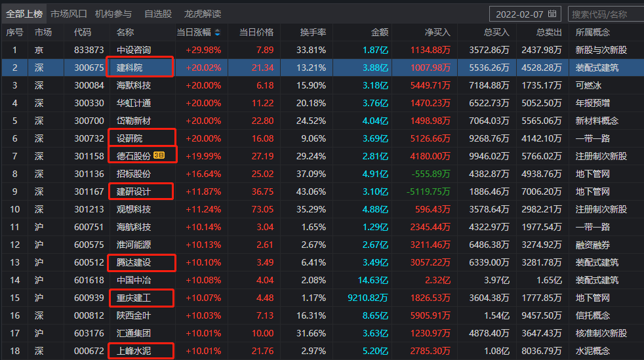Sort by the 金额 column header
The image size is (644, 360).
[x=380, y=32]
